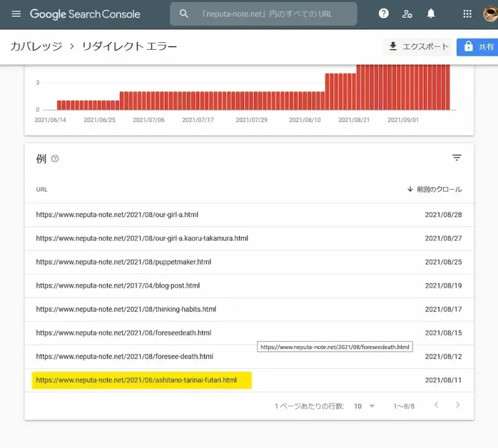
Task: Open the Google apps grid
Action: [x=467, y=14]
